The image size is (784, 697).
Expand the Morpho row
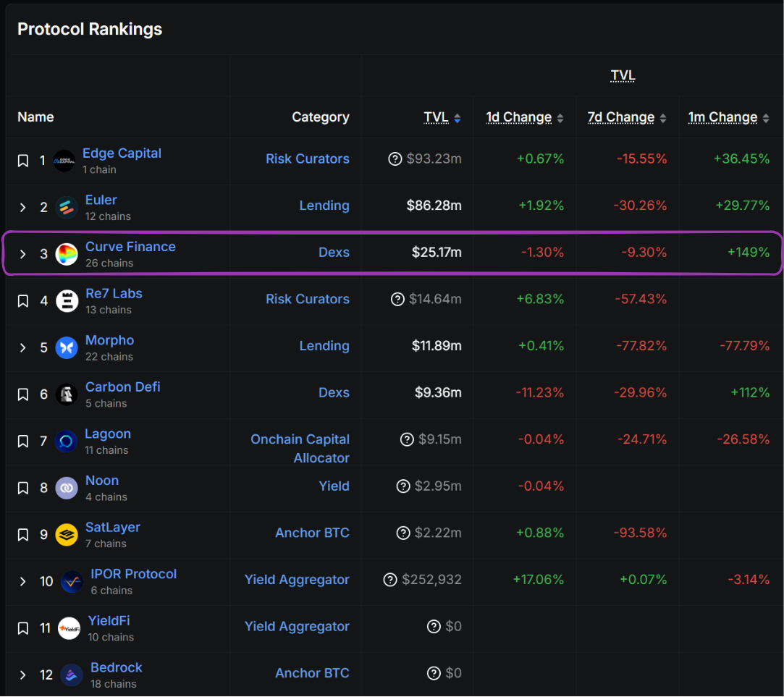coord(22,347)
